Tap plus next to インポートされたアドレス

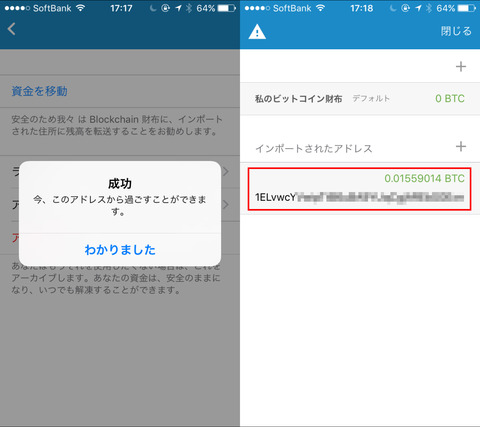click(x=461, y=146)
